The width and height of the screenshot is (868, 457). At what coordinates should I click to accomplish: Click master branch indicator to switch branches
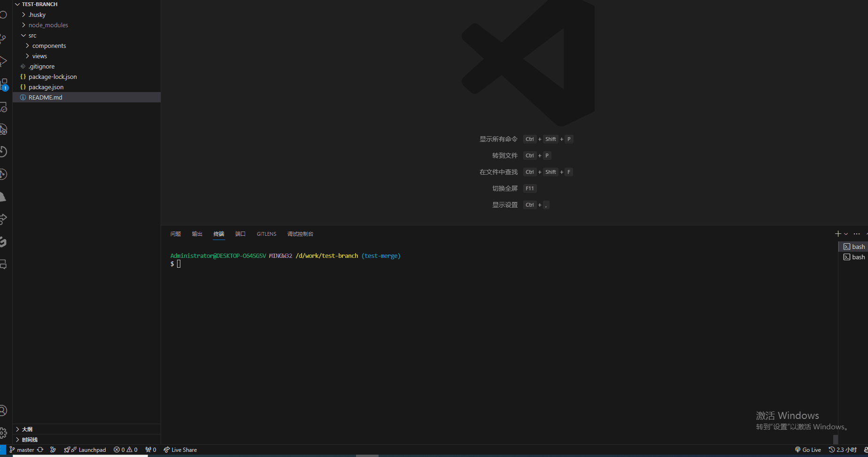[x=22, y=449]
